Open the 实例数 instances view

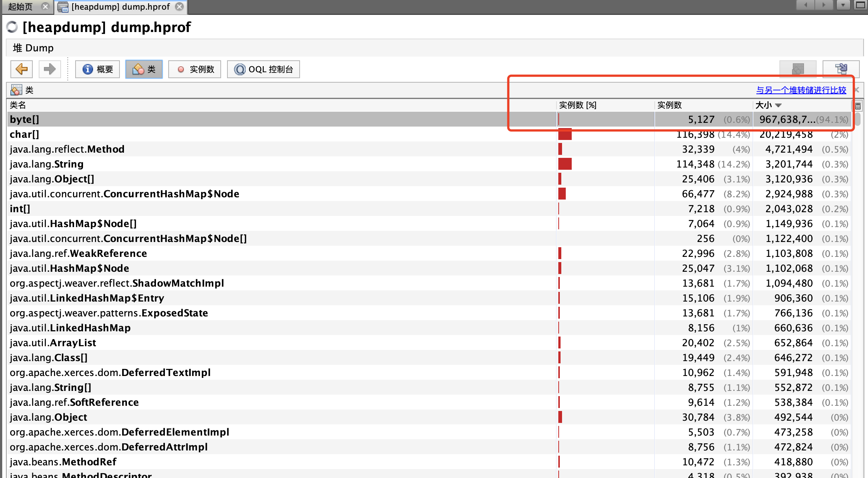[x=195, y=69]
